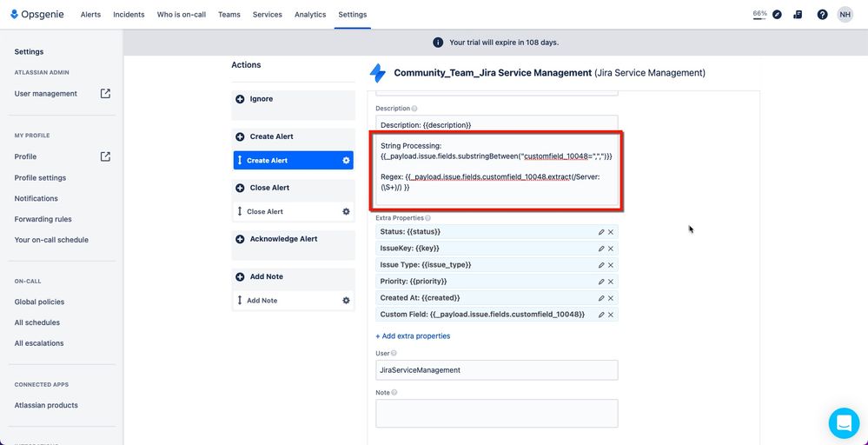Select the Close Alert action row

coord(294,211)
